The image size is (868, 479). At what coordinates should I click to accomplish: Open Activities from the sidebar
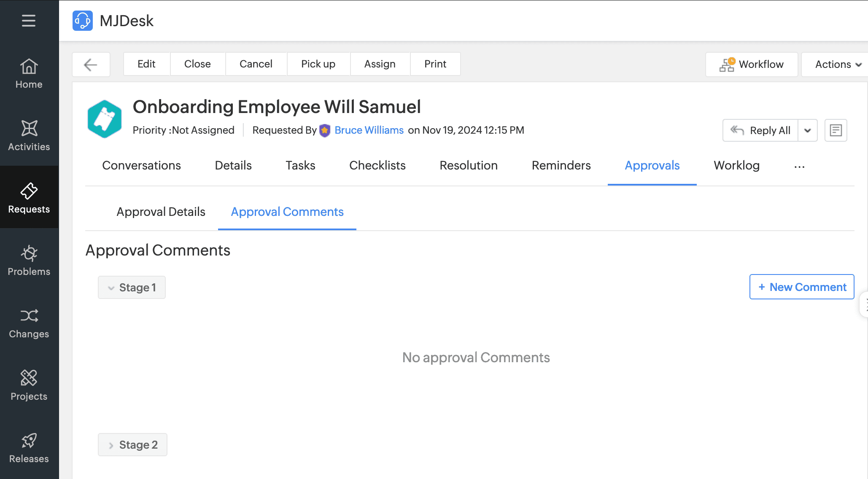[29, 136]
